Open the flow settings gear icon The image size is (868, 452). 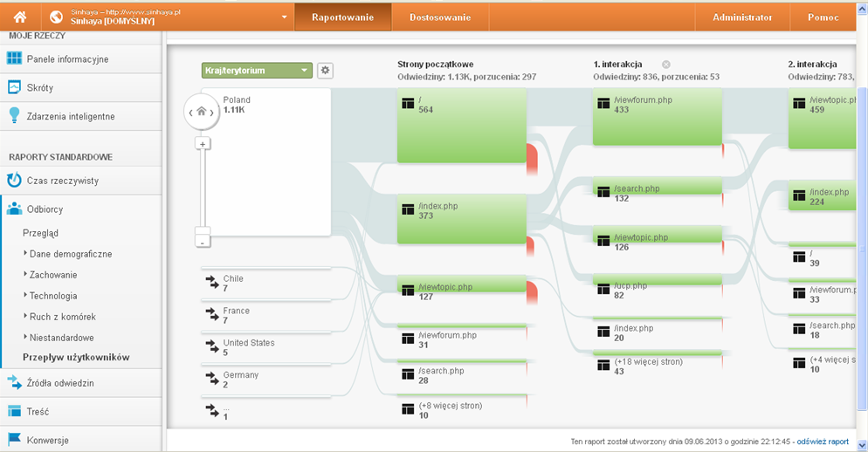click(325, 71)
